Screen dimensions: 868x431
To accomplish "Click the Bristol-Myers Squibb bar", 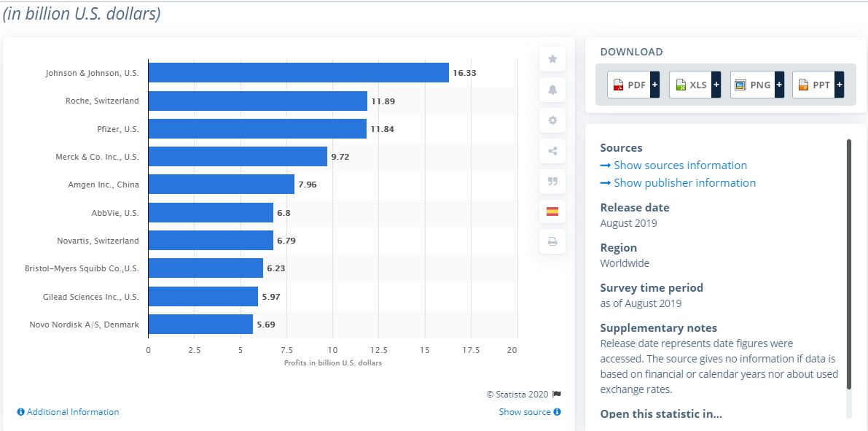I will tap(206, 268).
